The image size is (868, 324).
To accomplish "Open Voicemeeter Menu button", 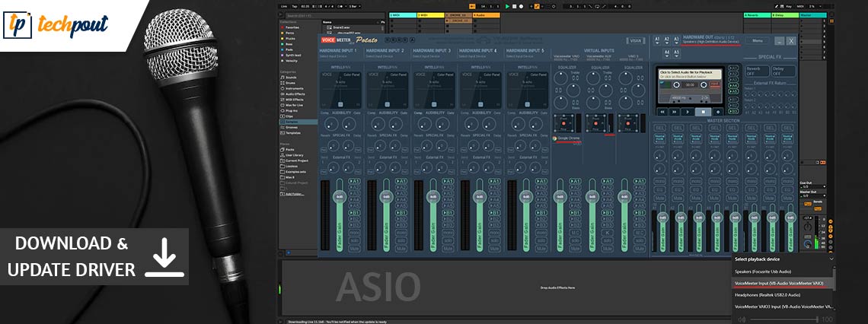I will [757, 40].
